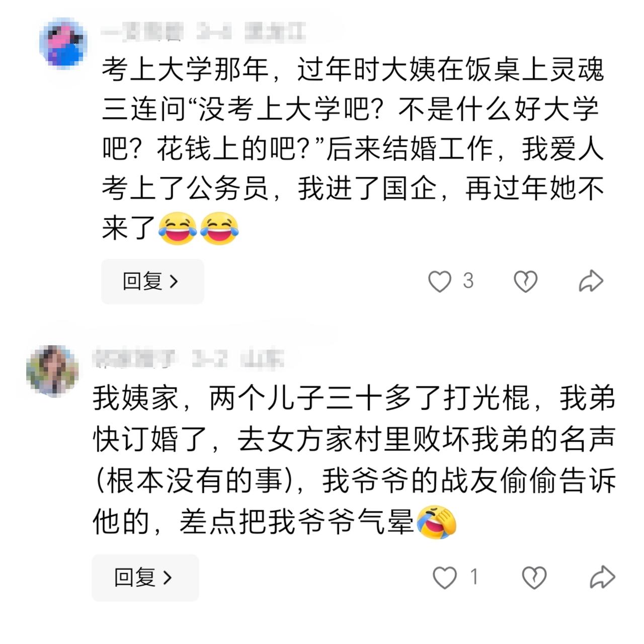Open the blurred username of the second commenter
The height and width of the screenshot is (644, 644).
[134, 359]
